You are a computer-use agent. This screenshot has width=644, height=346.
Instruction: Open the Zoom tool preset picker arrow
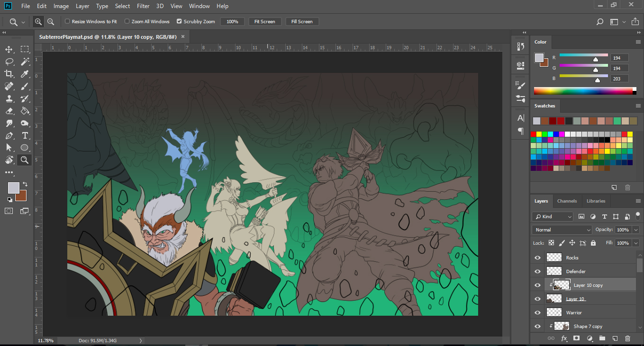click(23, 22)
